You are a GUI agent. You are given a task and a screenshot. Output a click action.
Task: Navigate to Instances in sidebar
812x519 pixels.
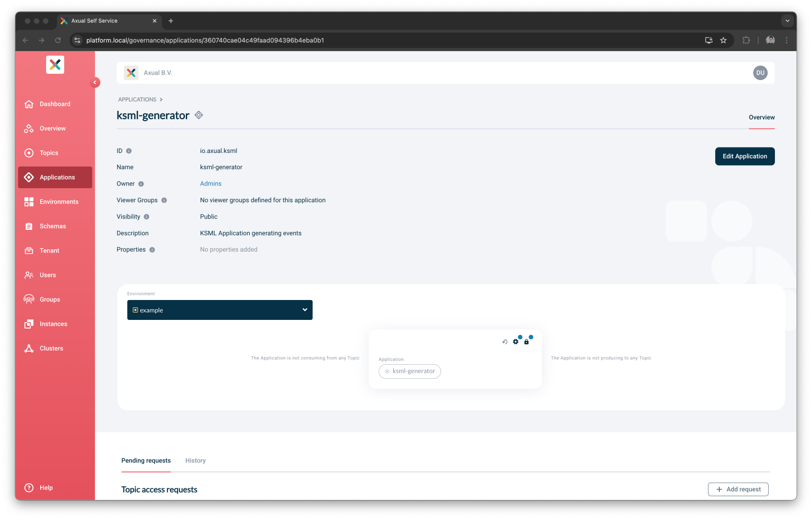55,324
